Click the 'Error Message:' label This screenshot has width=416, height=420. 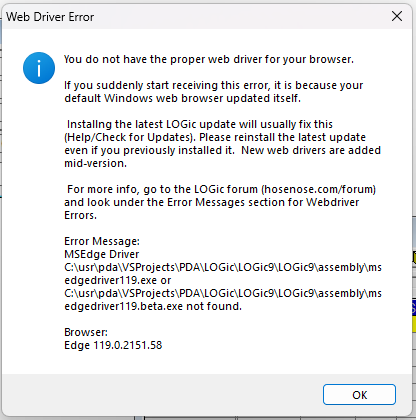click(102, 241)
